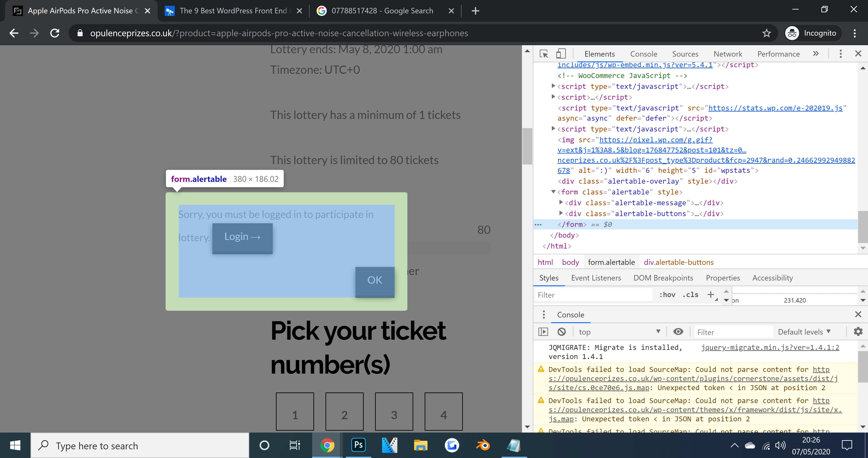Pick ticket number 3

394,411
